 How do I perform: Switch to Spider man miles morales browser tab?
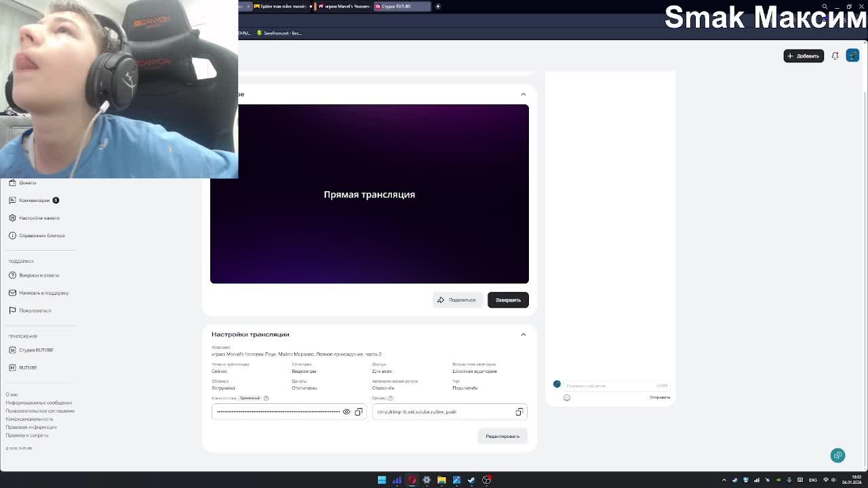click(x=281, y=6)
